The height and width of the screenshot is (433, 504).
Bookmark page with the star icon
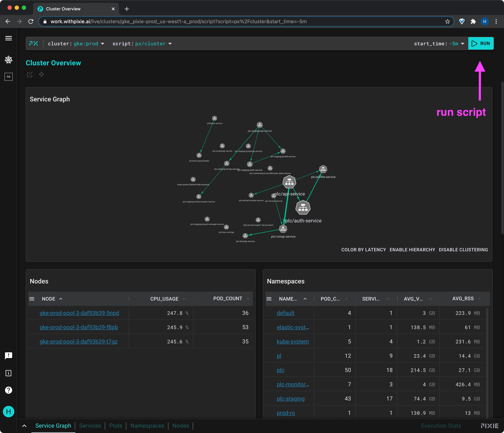[x=447, y=22]
